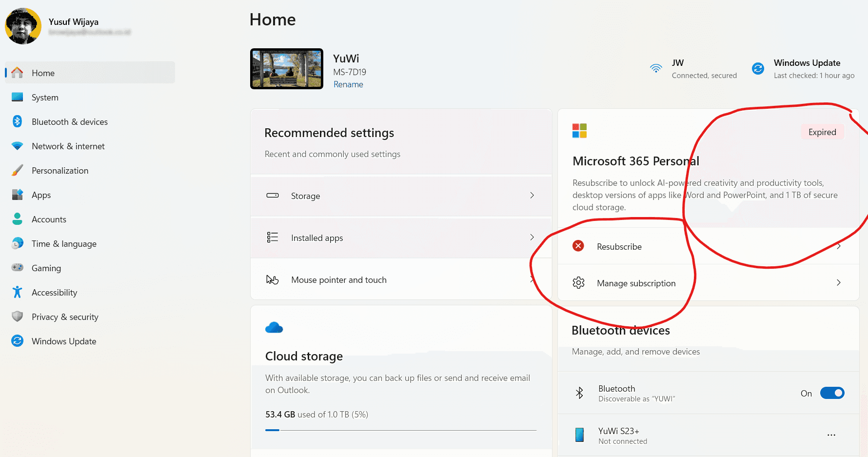Click the Personalization paintbrush icon
This screenshot has height=457, width=868.
click(x=17, y=170)
